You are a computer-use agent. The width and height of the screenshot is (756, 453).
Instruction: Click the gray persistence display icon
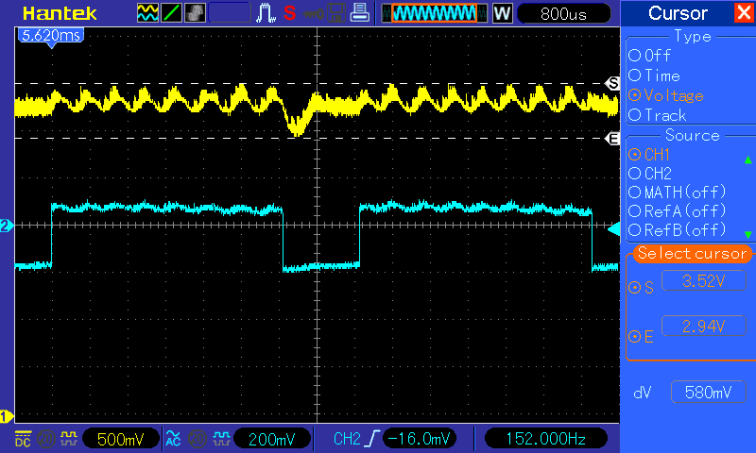[x=195, y=13]
